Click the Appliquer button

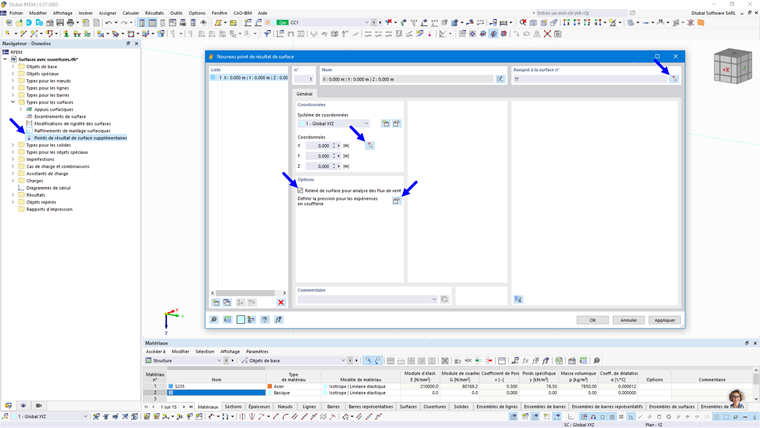(665, 320)
